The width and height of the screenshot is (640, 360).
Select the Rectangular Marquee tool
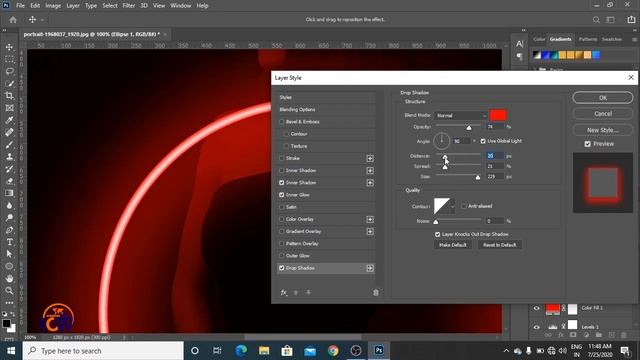click(x=9, y=60)
